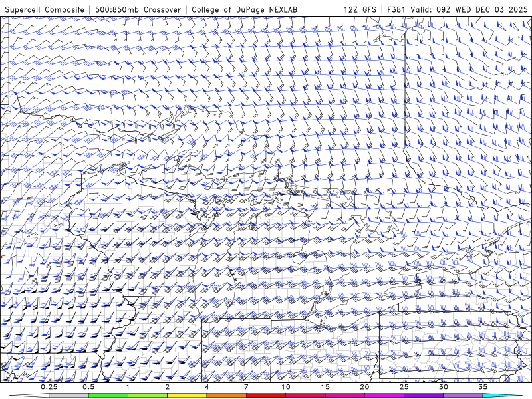Viewport: 532px width, 399px height.
Task: Click the red color bar segment
Action: [265, 396]
